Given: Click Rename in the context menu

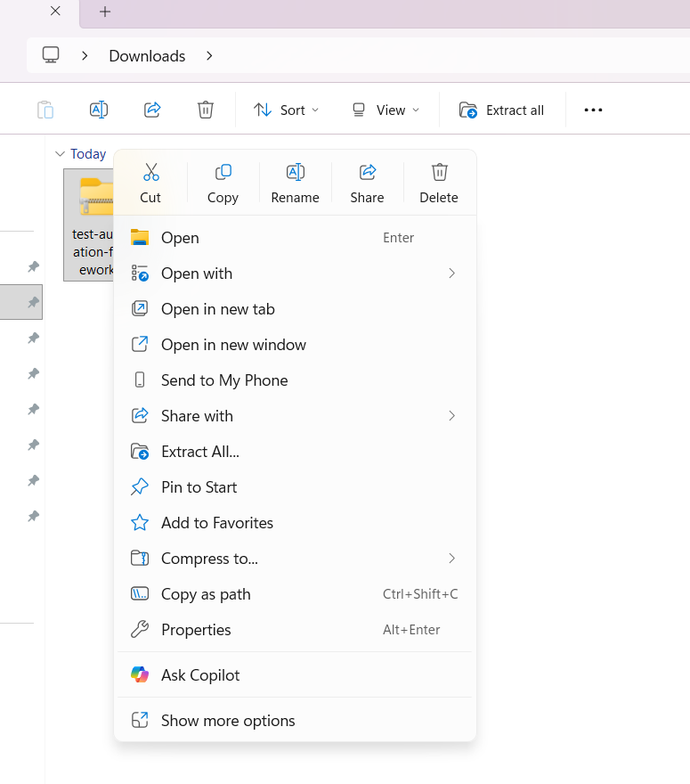Looking at the screenshot, I should click(x=295, y=184).
